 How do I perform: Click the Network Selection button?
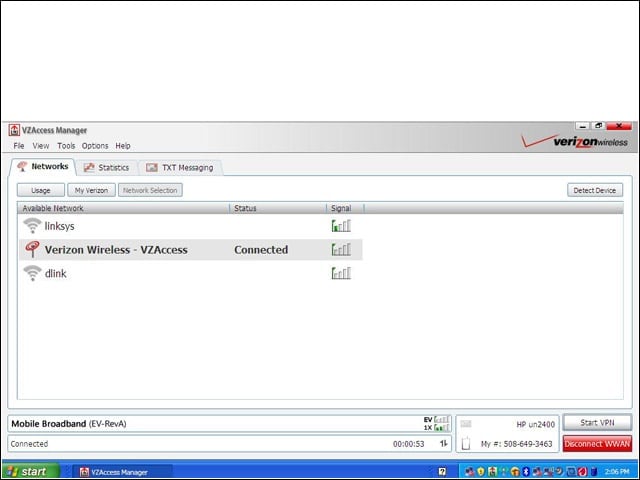pos(150,190)
